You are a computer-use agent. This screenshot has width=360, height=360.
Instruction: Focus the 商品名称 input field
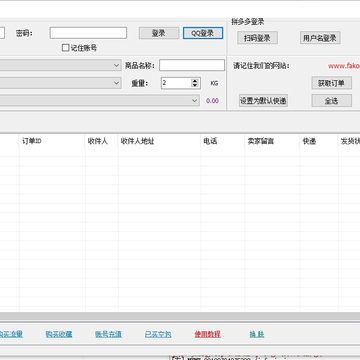click(192, 65)
